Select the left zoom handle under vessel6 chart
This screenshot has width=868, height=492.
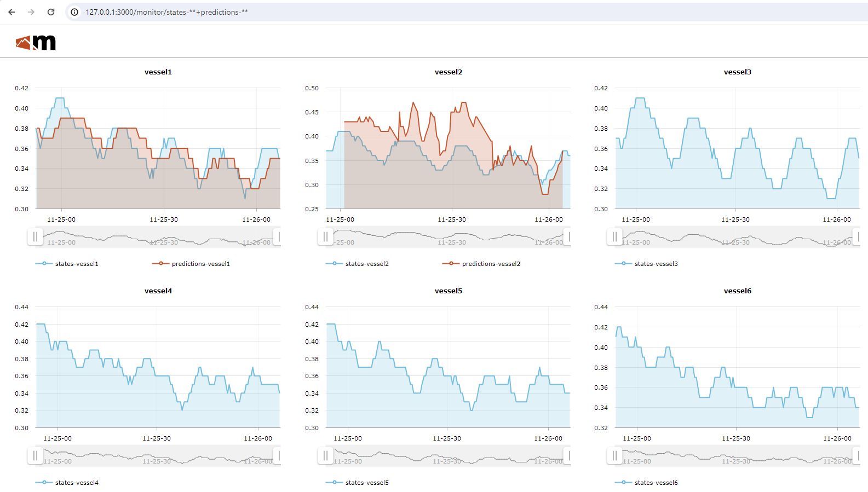614,456
